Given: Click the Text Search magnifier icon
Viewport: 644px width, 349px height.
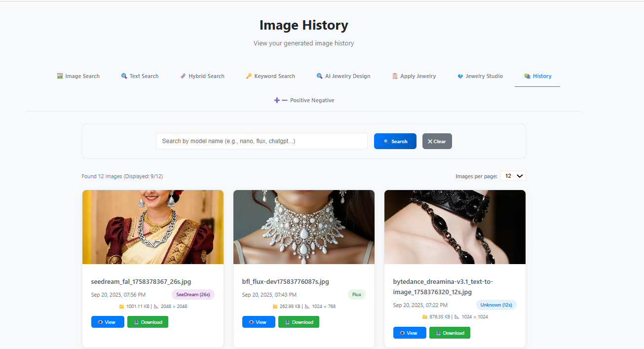Looking at the screenshot, I should [124, 76].
